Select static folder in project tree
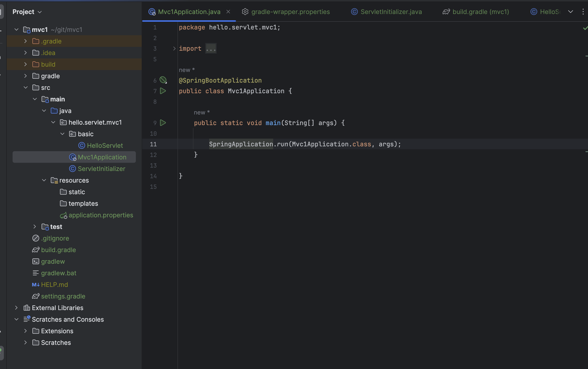The height and width of the screenshot is (369, 588). [x=74, y=192]
